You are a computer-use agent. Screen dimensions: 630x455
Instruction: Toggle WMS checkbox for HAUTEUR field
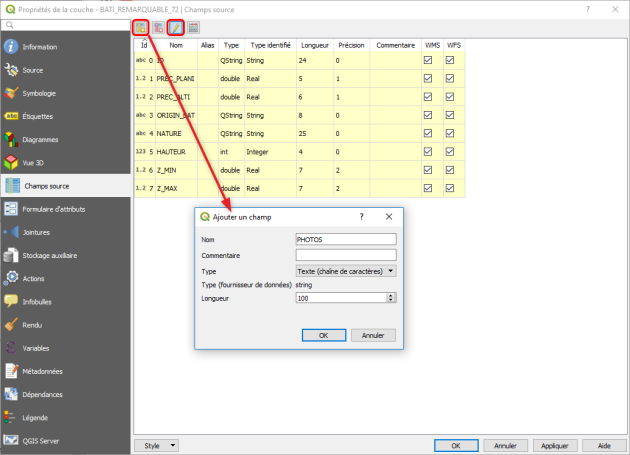[428, 152]
